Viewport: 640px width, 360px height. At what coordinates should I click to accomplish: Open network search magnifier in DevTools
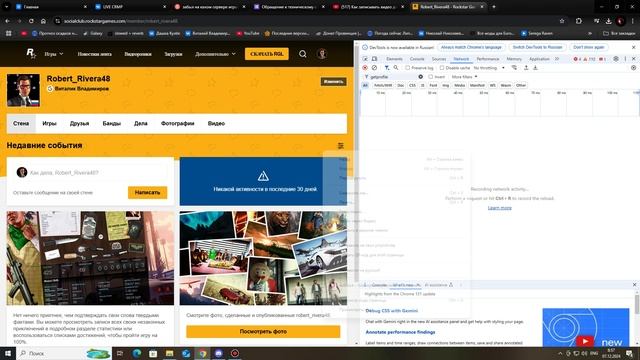click(x=396, y=68)
